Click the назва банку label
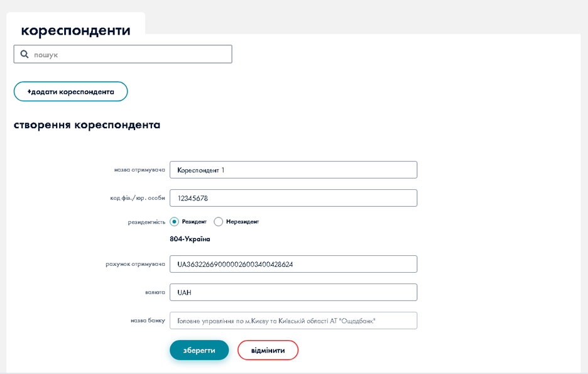Image resolution: width=588 pixels, height=374 pixels. [148, 321]
